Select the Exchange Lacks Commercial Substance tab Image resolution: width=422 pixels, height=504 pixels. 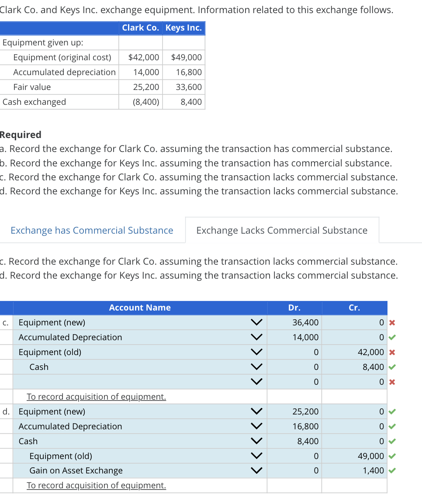pyautogui.click(x=282, y=230)
